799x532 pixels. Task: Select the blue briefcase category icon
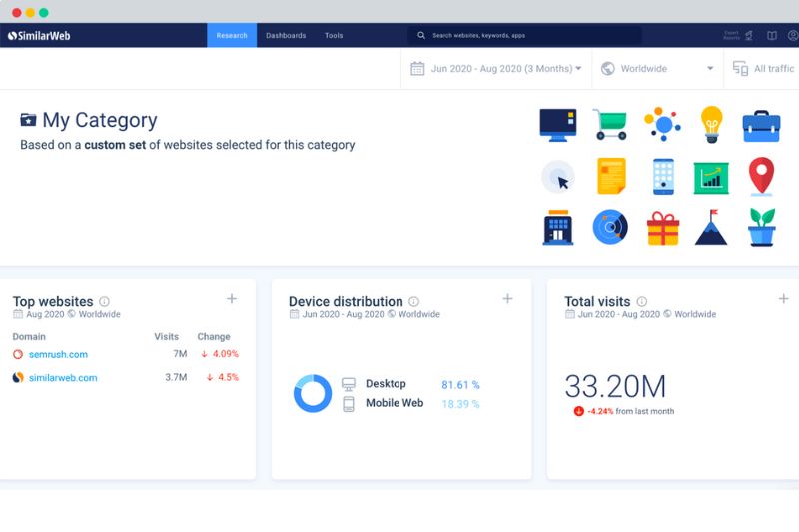click(x=761, y=126)
